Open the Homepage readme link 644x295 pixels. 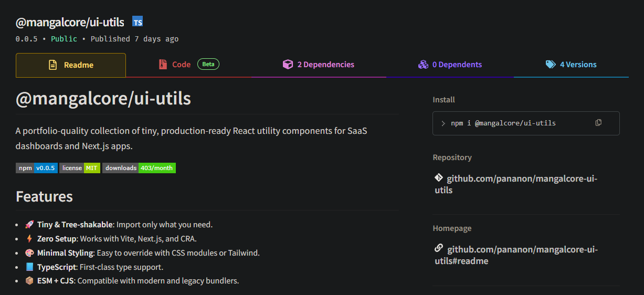(x=516, y=255)
